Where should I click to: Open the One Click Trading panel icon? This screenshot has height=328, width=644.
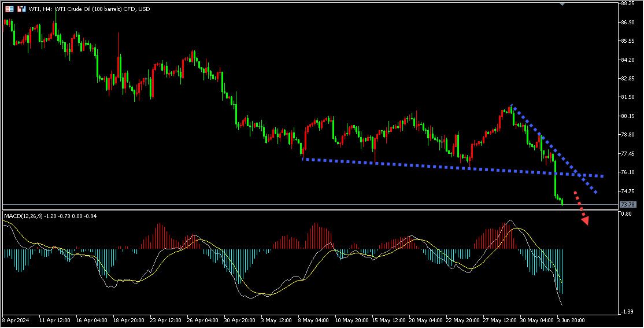(21, 9)
